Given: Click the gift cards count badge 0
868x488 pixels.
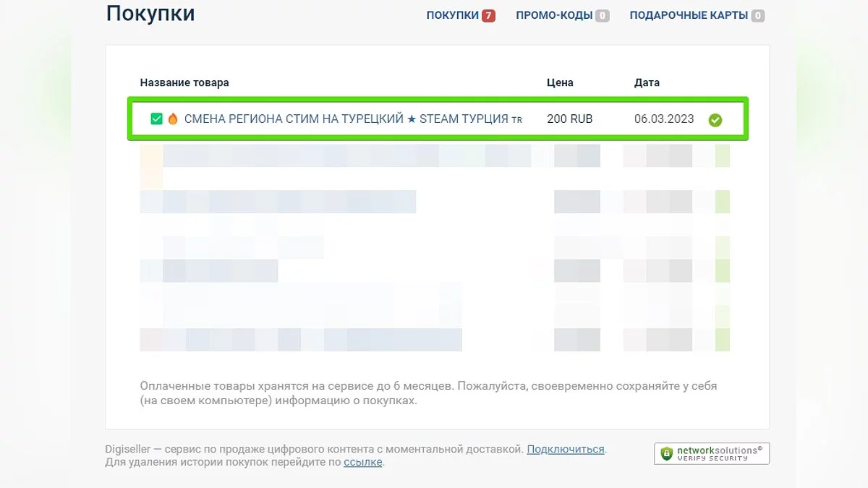Looking at the screenshot, I should pyautogui.click(x=758, y=15).
